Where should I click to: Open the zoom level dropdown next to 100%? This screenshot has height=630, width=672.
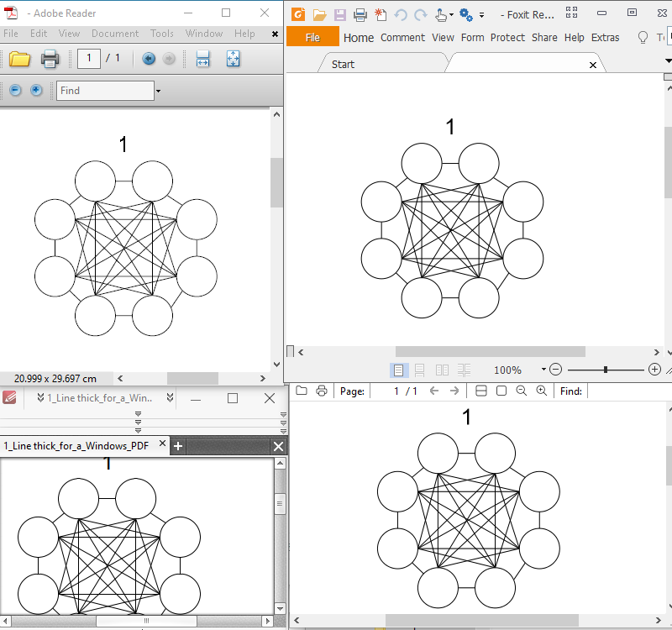(x=543, y=370)
